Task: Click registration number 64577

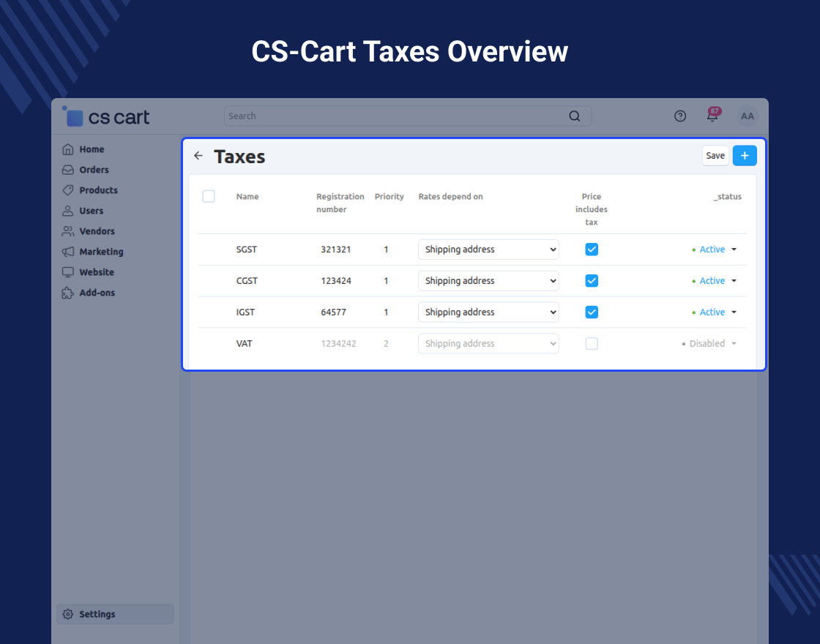Action: click(334, 312)
